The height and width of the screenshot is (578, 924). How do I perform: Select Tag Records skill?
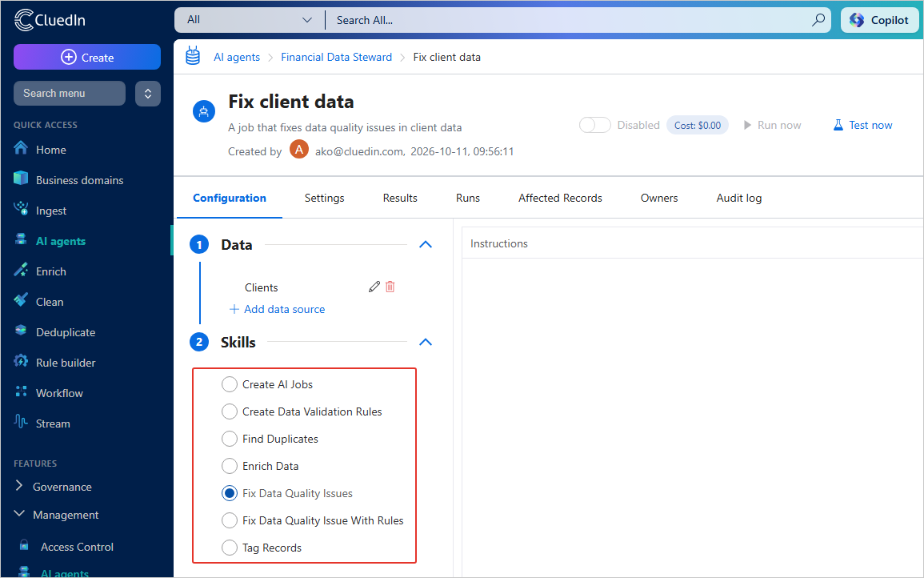(230, 548)
